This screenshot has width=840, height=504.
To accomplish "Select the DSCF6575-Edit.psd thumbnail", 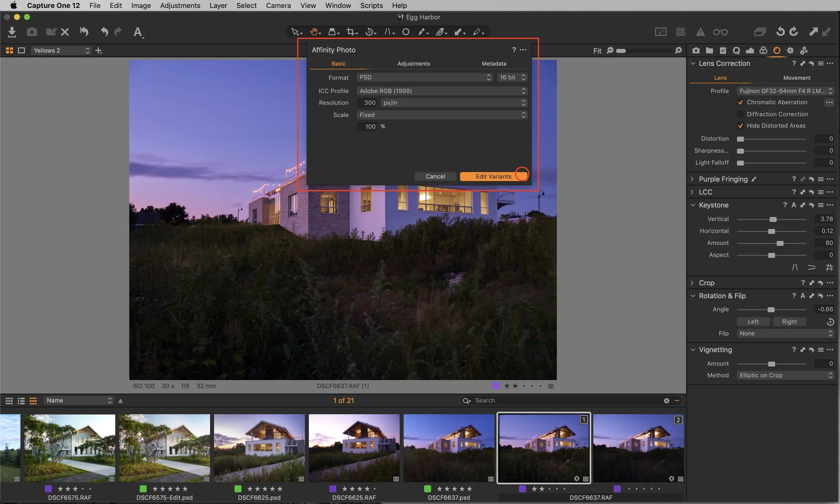I will [164, 448].
